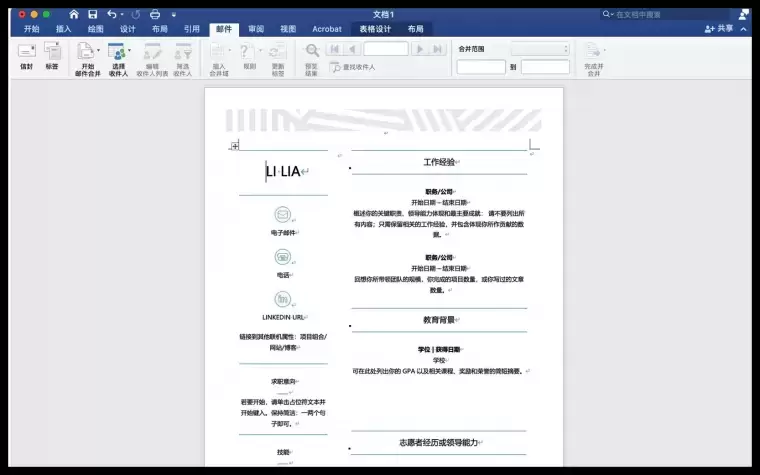This screenshot has width=760, height=475.
Task: Switch to the 开始 tab
Action: [32, 29]
